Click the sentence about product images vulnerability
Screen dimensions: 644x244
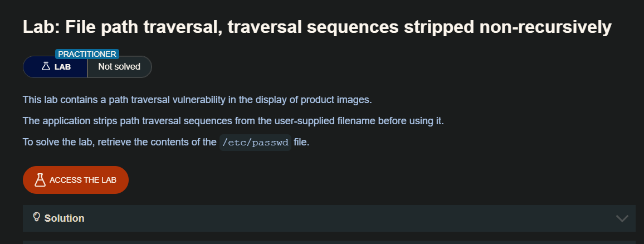point(197,100)
